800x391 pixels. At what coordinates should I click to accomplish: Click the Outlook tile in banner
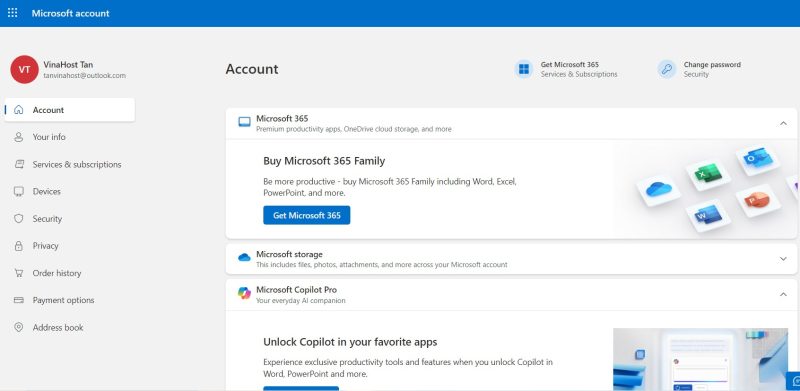[x=757, y=159]
